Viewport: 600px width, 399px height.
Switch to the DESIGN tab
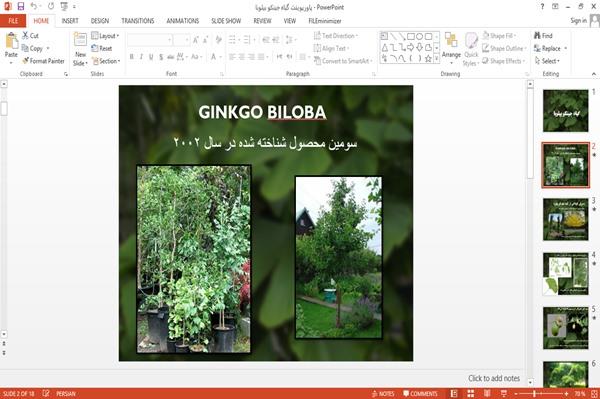point(99,21)
